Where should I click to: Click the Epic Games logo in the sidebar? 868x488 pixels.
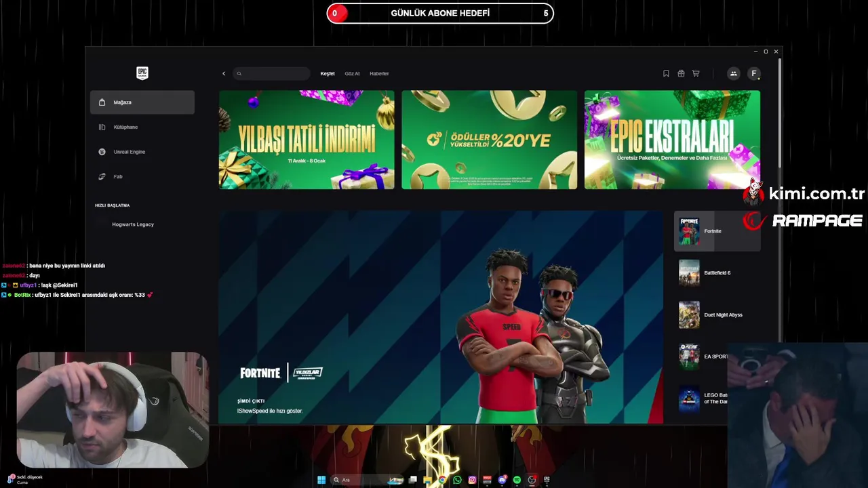click(142, 73)
